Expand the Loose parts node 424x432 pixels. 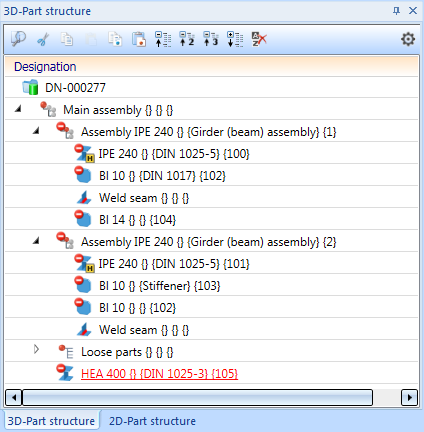pyautogui.click(x=36, y=349)
